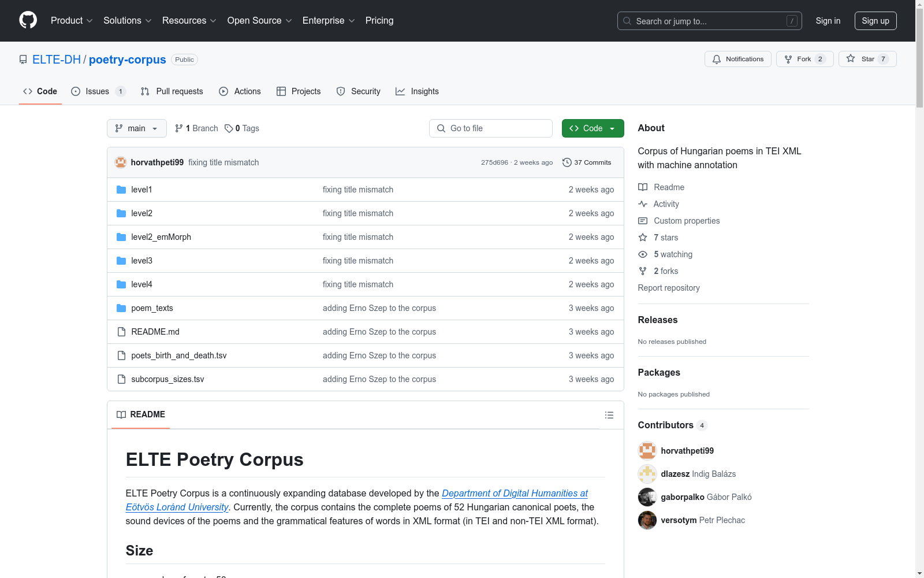Open the poets_birth_and_death.tsv file
Image resolution: width=924 pixels, height=578 pixels.
coord(179,355)
